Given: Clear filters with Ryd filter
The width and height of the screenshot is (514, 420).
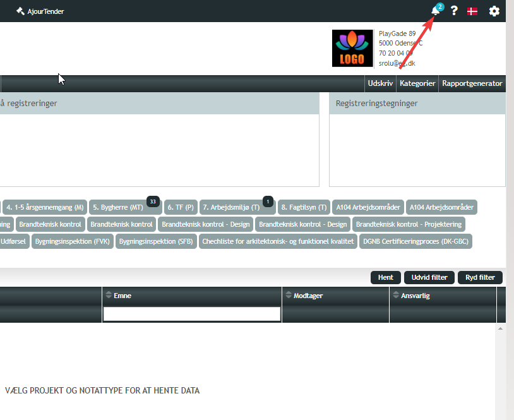Looking at the screenshot, I should click(480, 277).
